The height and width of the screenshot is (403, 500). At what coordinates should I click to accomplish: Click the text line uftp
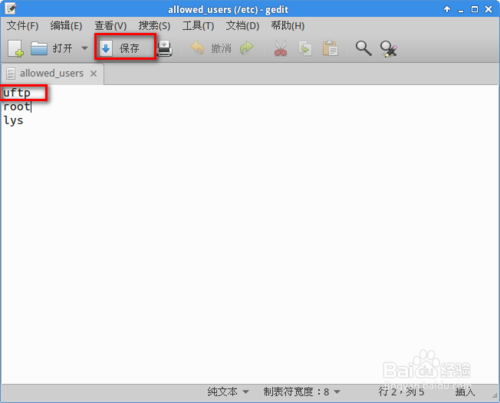[x=17, y=93]
